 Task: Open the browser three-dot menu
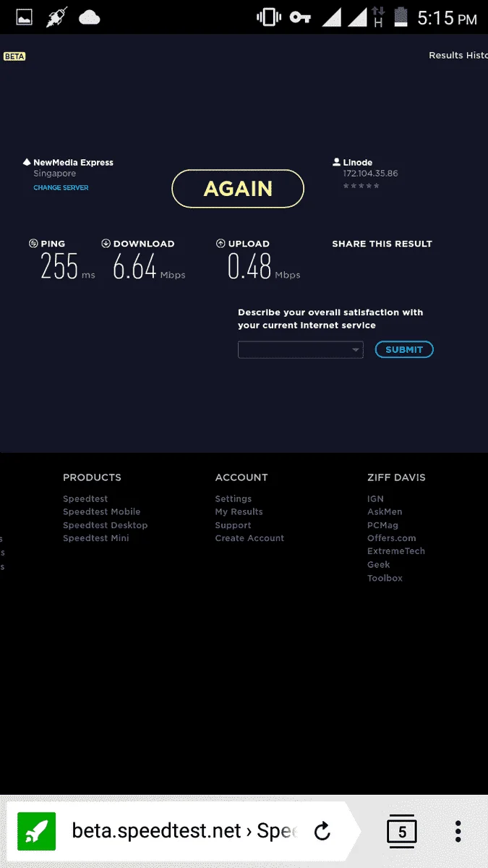coord(458,831)
